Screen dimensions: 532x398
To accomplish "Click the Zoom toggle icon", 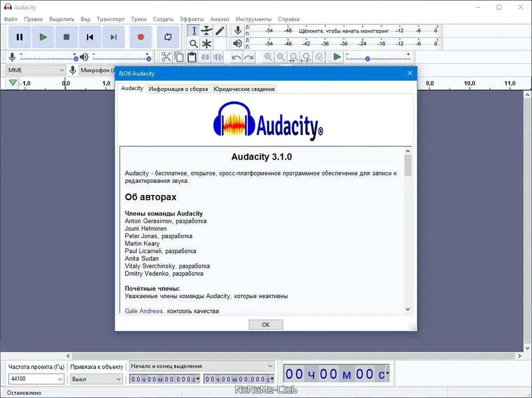I will click(x=319, y=57).
